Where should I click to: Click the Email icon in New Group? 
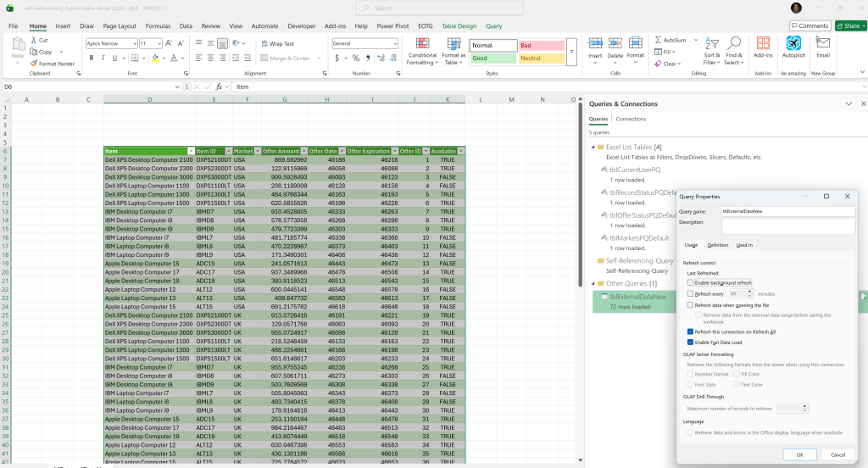(823, 42)
